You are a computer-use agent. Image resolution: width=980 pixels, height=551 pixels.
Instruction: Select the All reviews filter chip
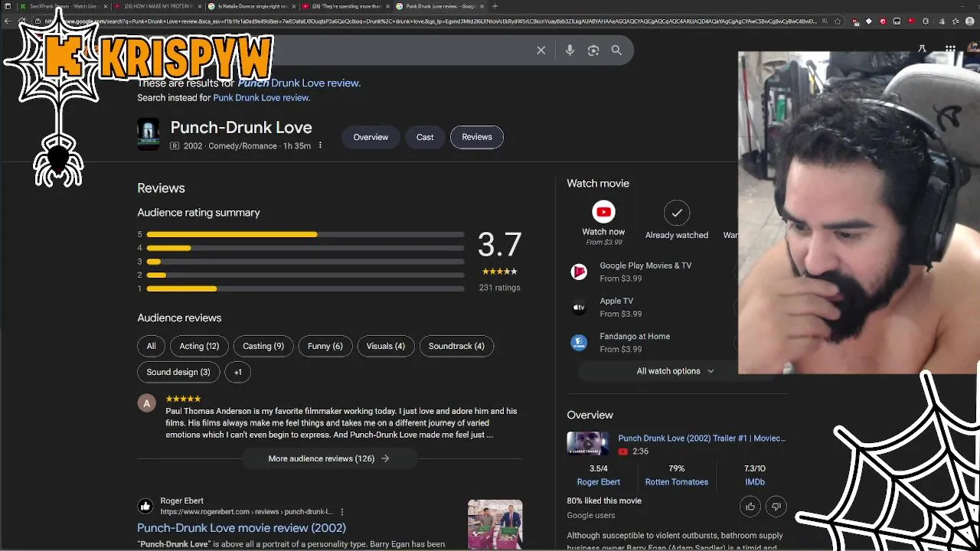(x=151, y=346)
